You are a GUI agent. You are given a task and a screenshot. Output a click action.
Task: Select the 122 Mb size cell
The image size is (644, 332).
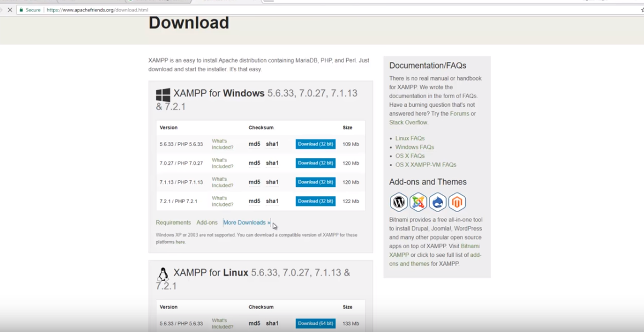[351, 202]
